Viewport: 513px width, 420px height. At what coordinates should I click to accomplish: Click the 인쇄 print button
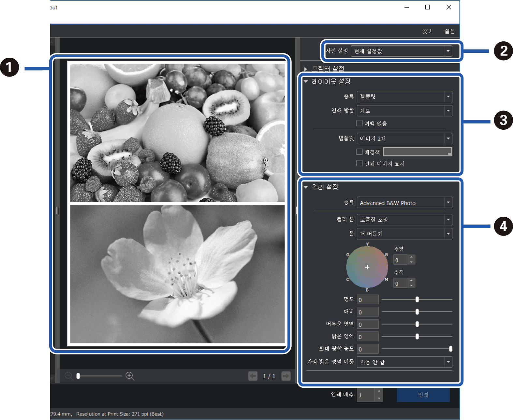tap(423, 395)
